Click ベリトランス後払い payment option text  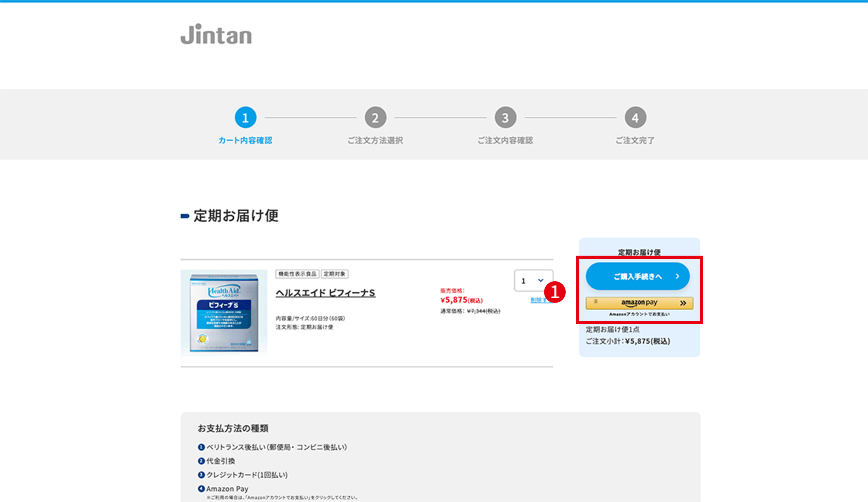pos(276,447)
